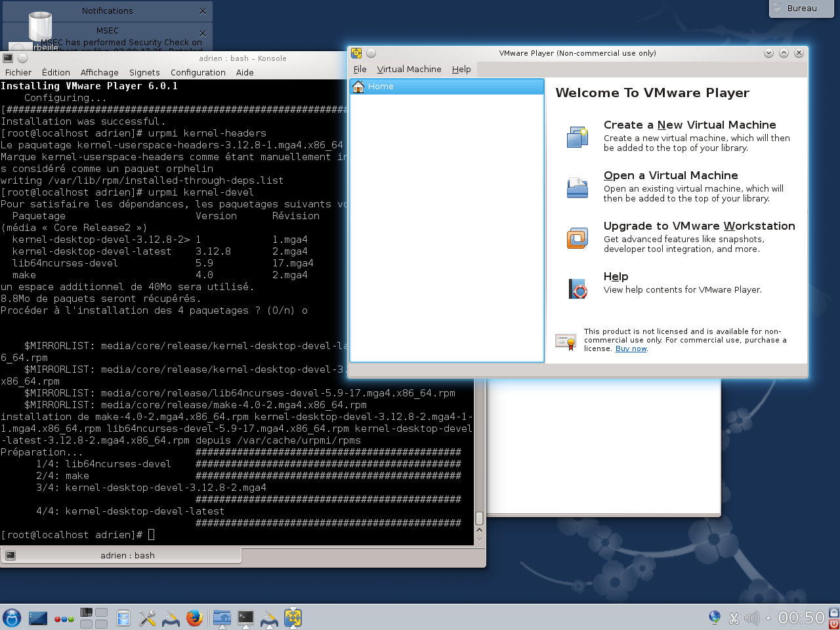840x630 pixels.
Task: Open the Virtual Machine menu in VMware Player
Action: [x=409, y=69]
